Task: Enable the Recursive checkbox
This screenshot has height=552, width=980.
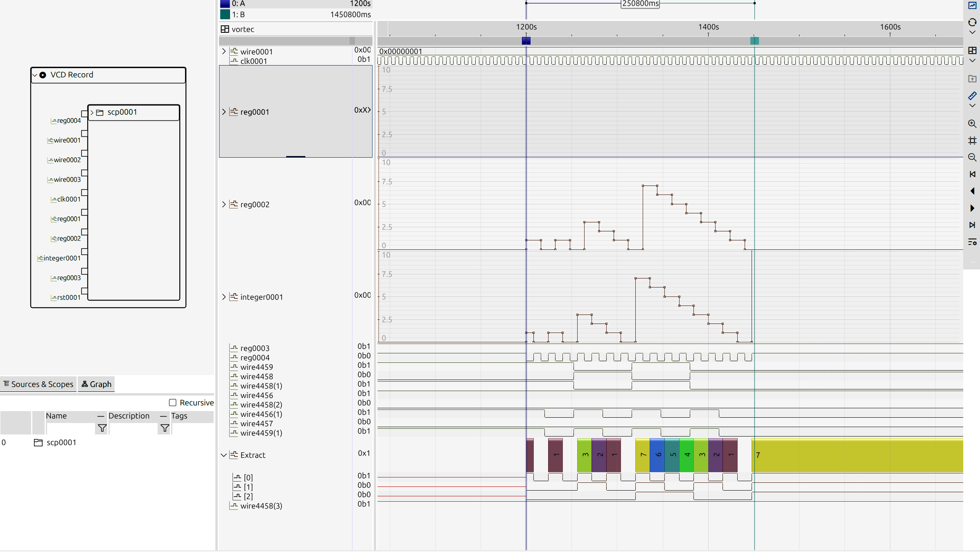Action: click(173, 403)
